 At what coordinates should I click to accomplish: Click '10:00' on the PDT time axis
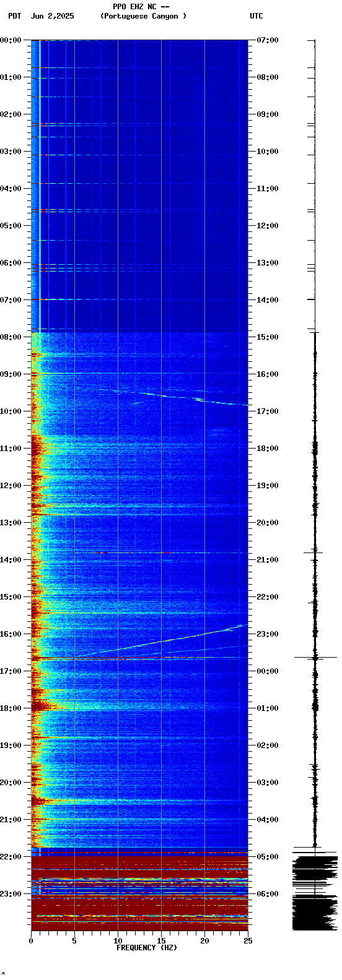point(11,411)
